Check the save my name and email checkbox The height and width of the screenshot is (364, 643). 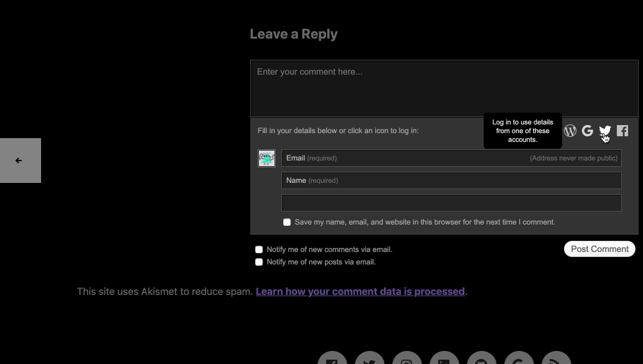click(x=287, y=222)
